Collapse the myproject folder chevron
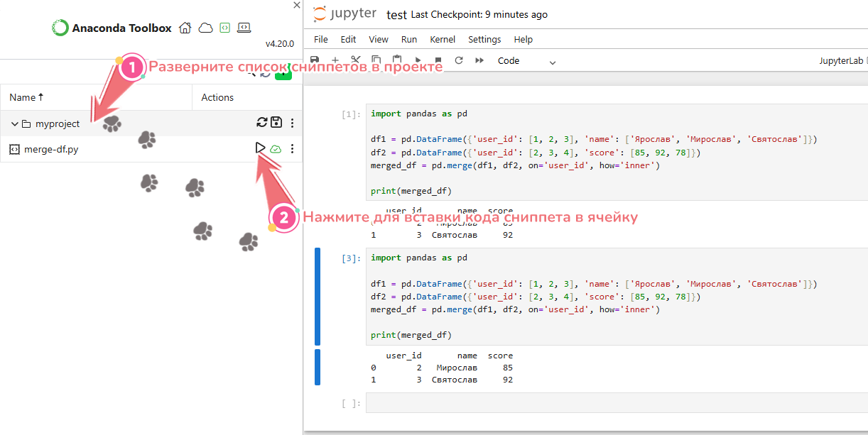Image resolution: width=868 pixels, height=435 pixels. coord(14,124)
